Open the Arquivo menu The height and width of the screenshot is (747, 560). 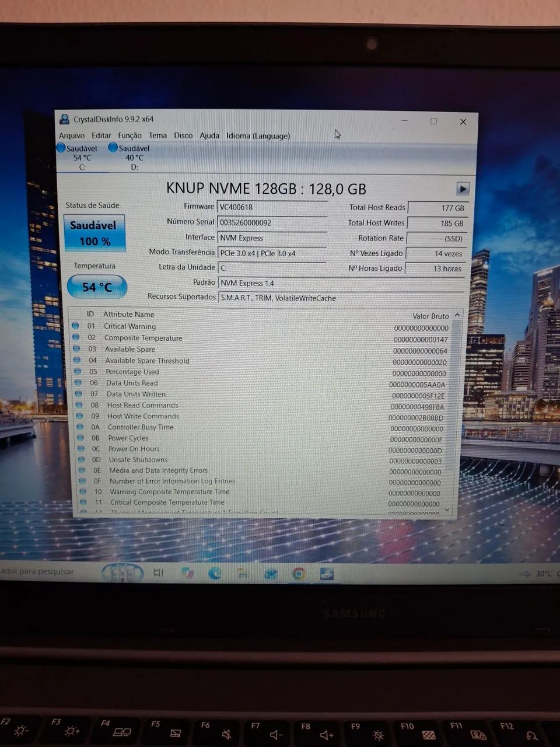click(72, 135)
